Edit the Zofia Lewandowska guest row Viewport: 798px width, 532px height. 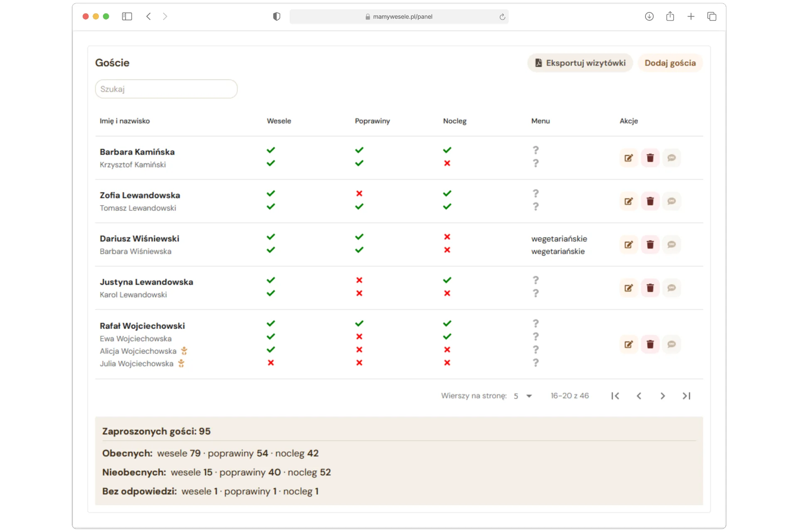[x=628, y=201]
